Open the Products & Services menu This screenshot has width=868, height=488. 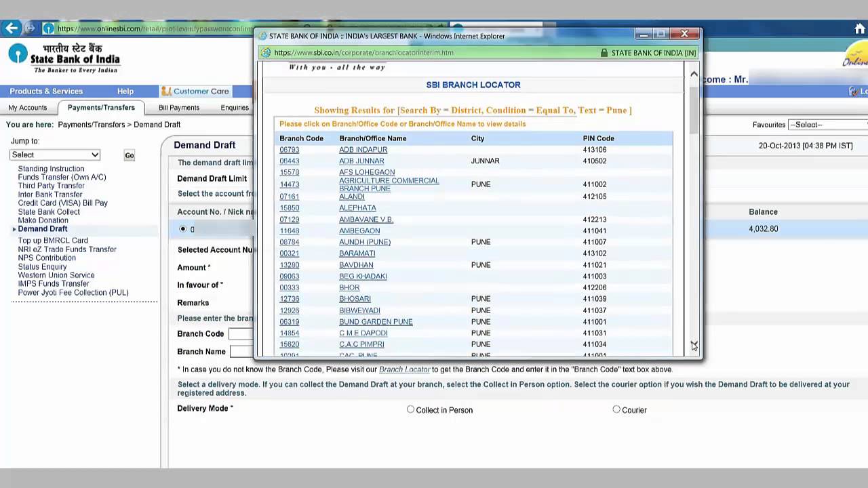coord(46,91)
